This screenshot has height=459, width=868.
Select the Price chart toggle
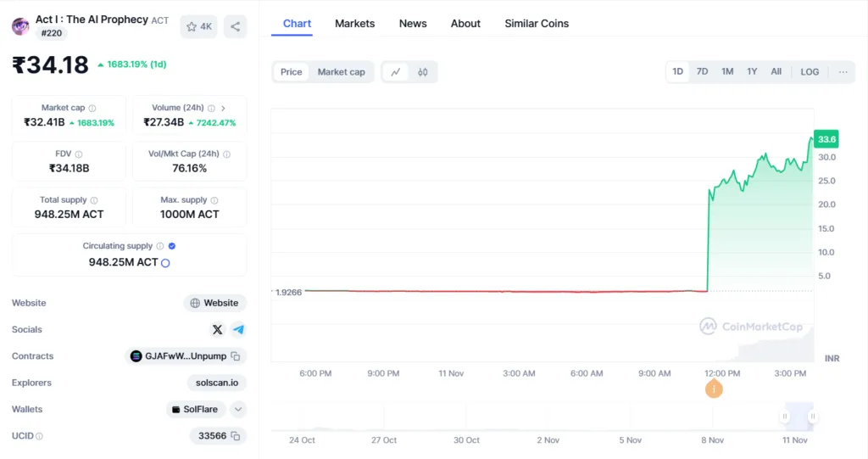coord(292,72)
